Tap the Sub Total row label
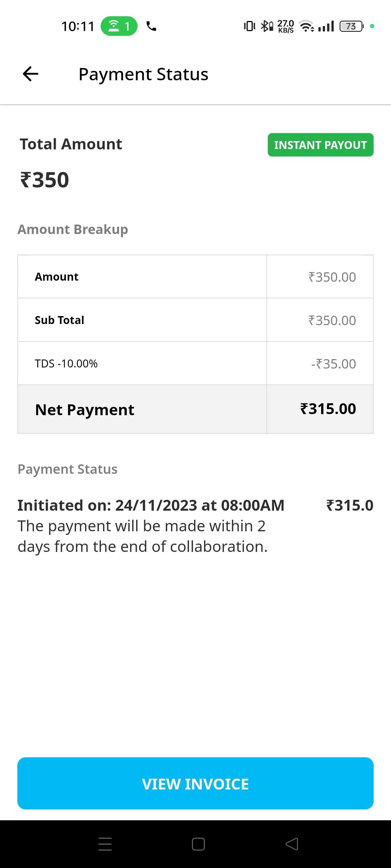 [59, 320]
